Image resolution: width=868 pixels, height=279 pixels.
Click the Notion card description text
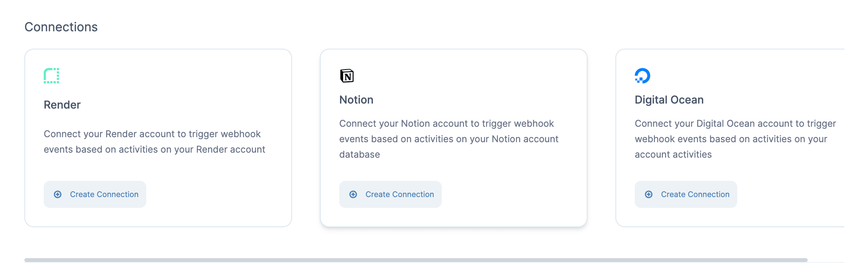tap(448, 139)
